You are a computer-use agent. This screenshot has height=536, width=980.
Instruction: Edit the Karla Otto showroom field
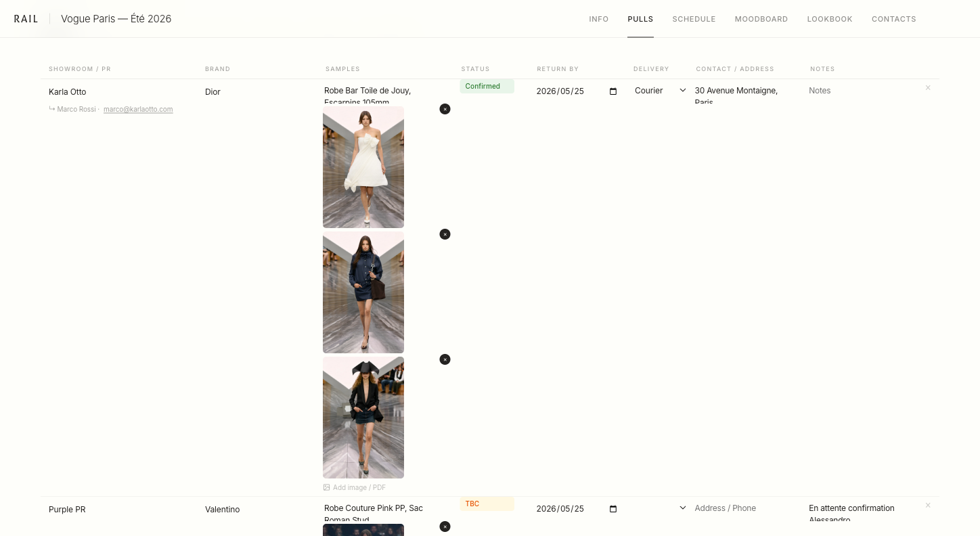(121, 92)
